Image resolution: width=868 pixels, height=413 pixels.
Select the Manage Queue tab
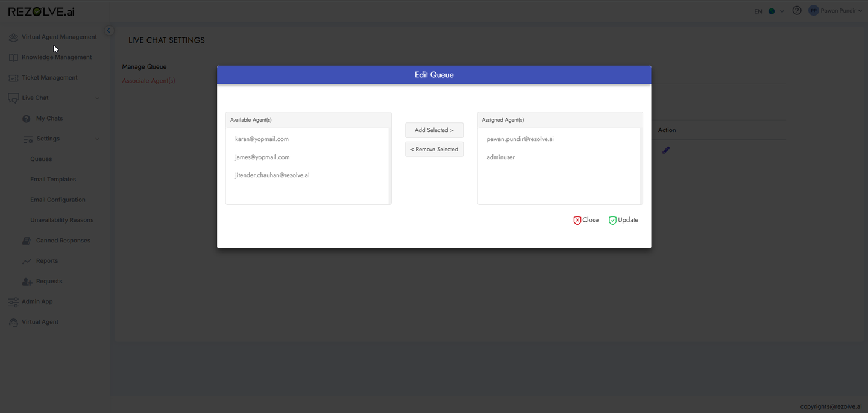click(144, 66)
